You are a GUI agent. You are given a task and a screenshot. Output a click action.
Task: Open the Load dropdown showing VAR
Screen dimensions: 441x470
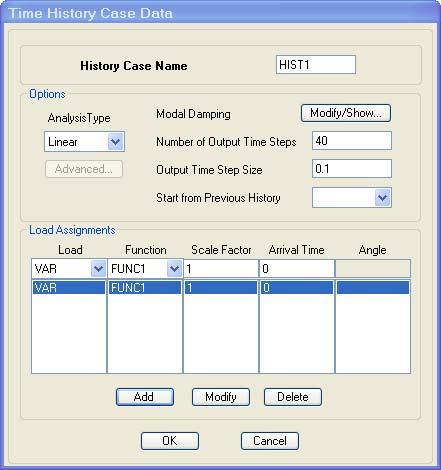click(69, 268)
